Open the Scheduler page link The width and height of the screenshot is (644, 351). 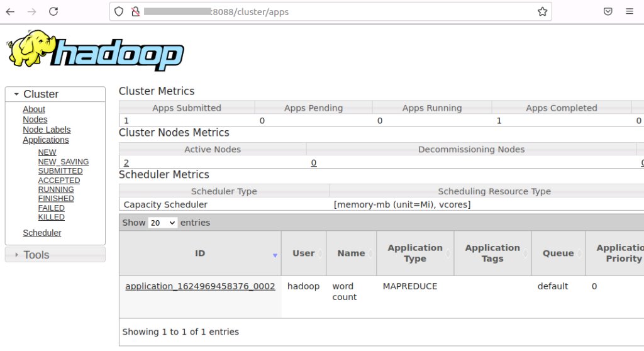(42, 233)
